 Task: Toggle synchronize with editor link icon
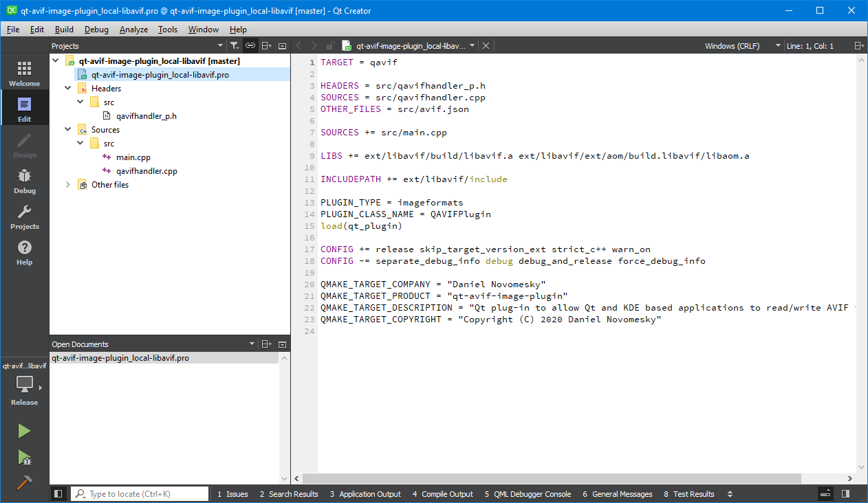[x=250, y=45]
